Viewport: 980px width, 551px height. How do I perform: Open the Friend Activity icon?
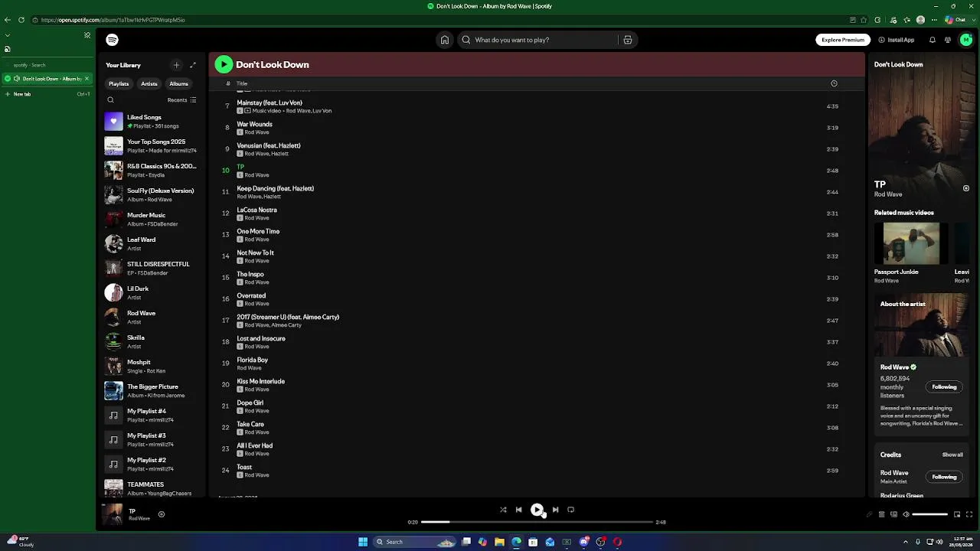tap(948, 40)
